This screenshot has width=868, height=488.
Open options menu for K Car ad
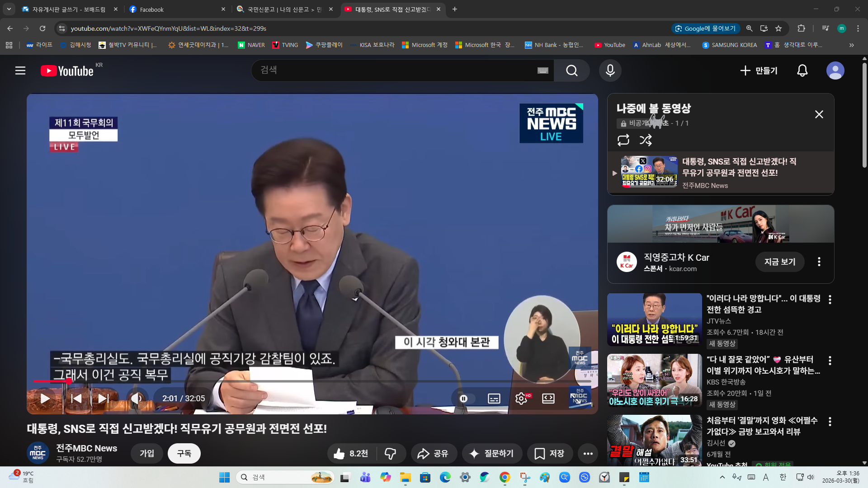click(819, 262)
